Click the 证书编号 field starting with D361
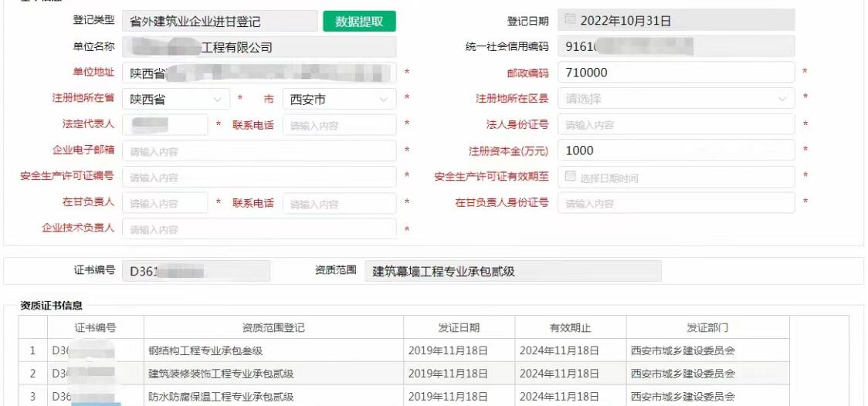The height and width of the screenshot is (406, 868). click(196, 271)
